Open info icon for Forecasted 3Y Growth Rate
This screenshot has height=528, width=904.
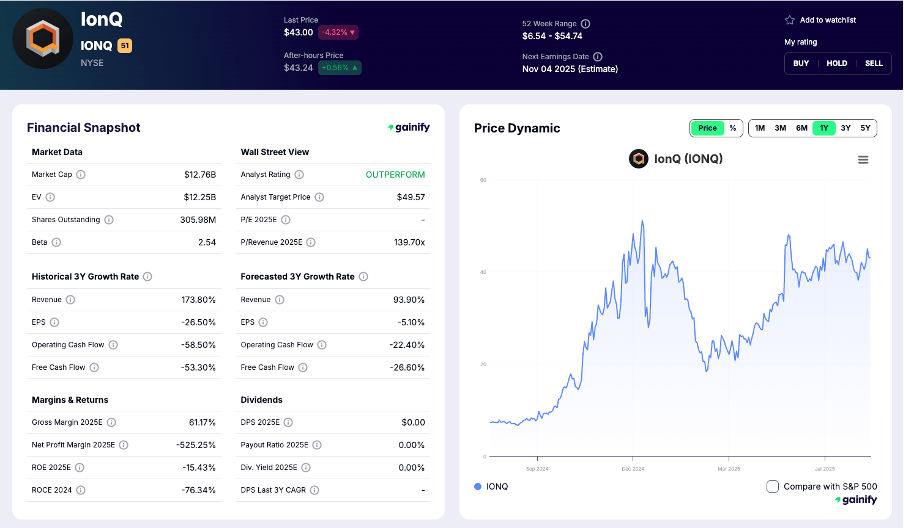(x=363, y=277)
